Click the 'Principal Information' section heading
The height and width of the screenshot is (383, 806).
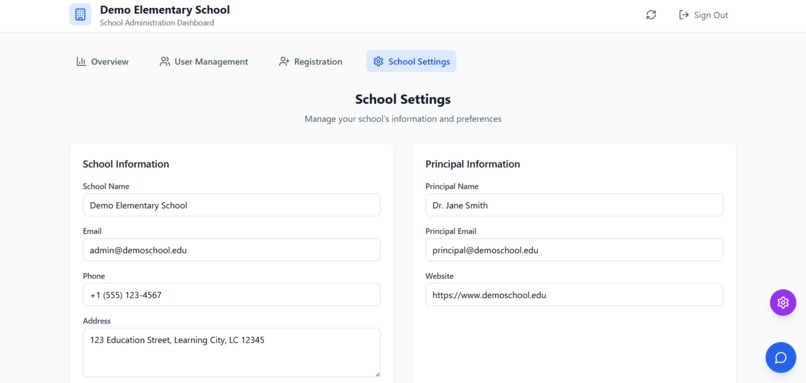[472, 164]
